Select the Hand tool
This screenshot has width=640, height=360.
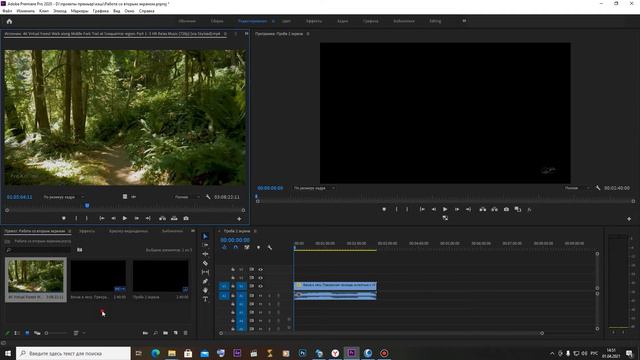point(205,290)
